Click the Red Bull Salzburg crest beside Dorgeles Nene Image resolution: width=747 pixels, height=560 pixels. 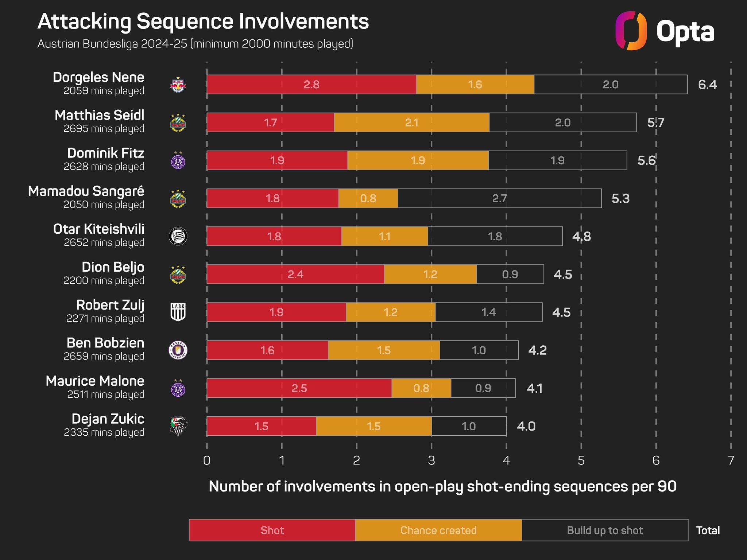pos(178,85)
